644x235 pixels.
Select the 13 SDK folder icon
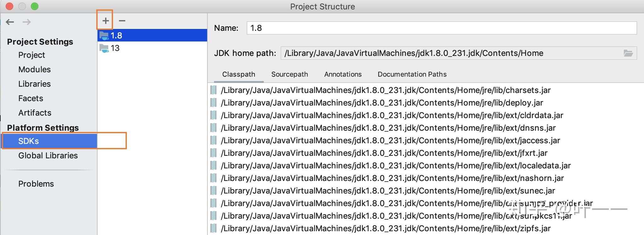(x=104, y=48)
